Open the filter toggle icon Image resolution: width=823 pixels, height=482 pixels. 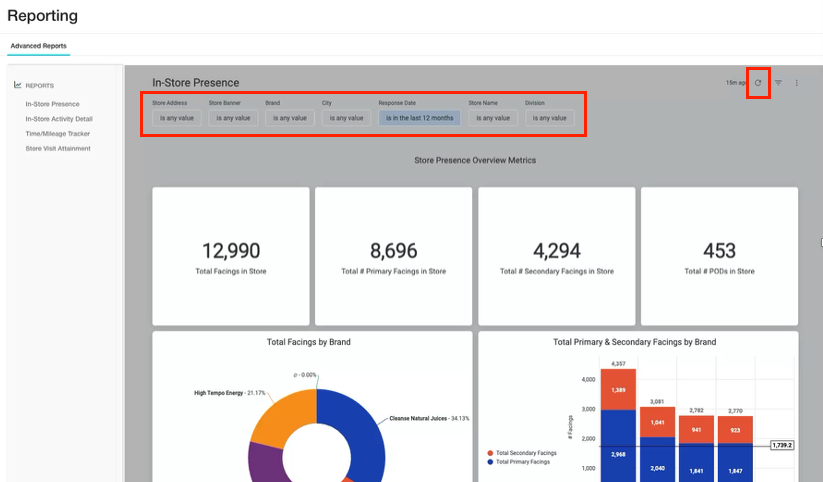tap(778, 83)
